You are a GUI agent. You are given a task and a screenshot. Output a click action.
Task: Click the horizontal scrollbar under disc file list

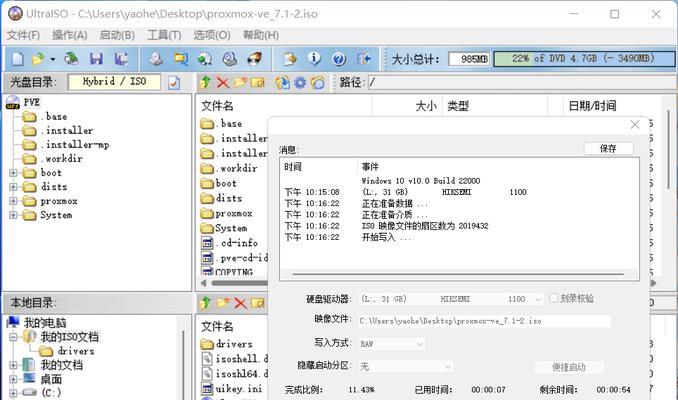pos(238,283)
